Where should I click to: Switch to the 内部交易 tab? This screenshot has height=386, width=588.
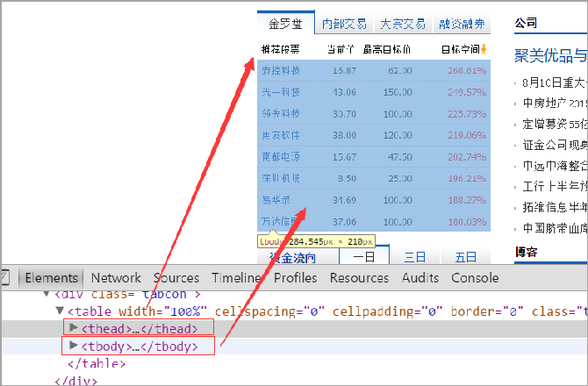[x=344, y=24]
